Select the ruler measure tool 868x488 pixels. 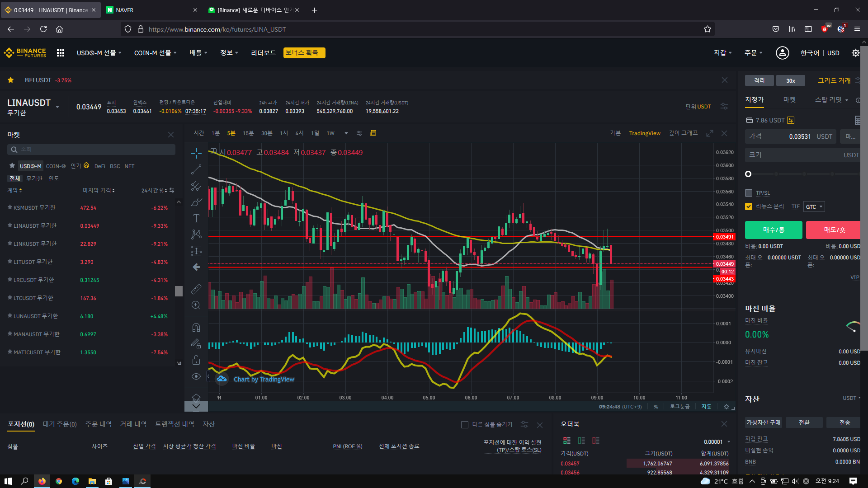[x=196, y=289]
